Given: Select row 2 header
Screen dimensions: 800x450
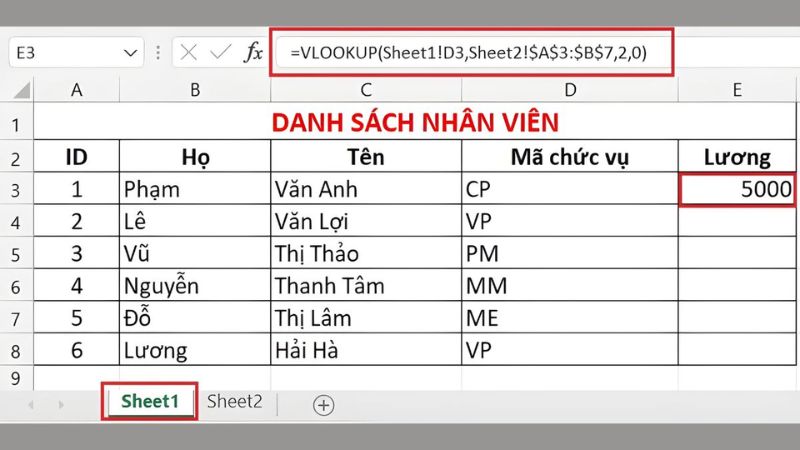Looking at the screenshot, I should click(16, 156).
